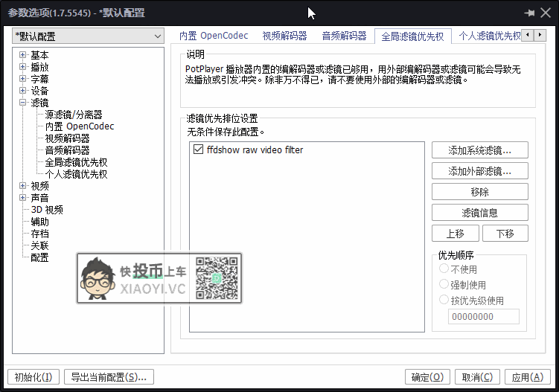Expand the 播放 tree node

(x=23, y=67)
